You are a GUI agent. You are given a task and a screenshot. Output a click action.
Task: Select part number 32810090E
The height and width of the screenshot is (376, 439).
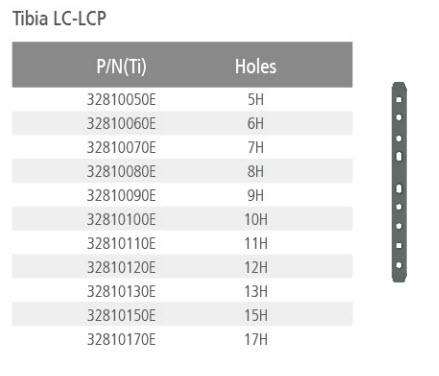121,196
